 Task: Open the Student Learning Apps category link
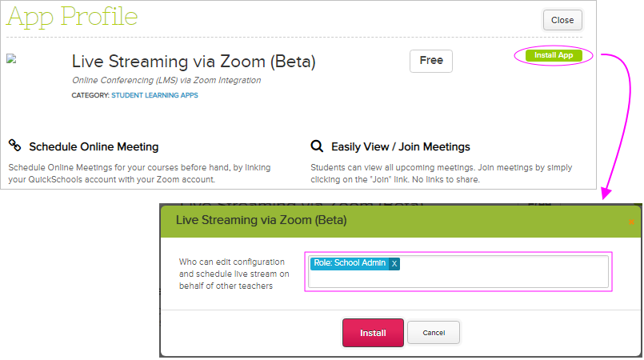coord(154,95)
